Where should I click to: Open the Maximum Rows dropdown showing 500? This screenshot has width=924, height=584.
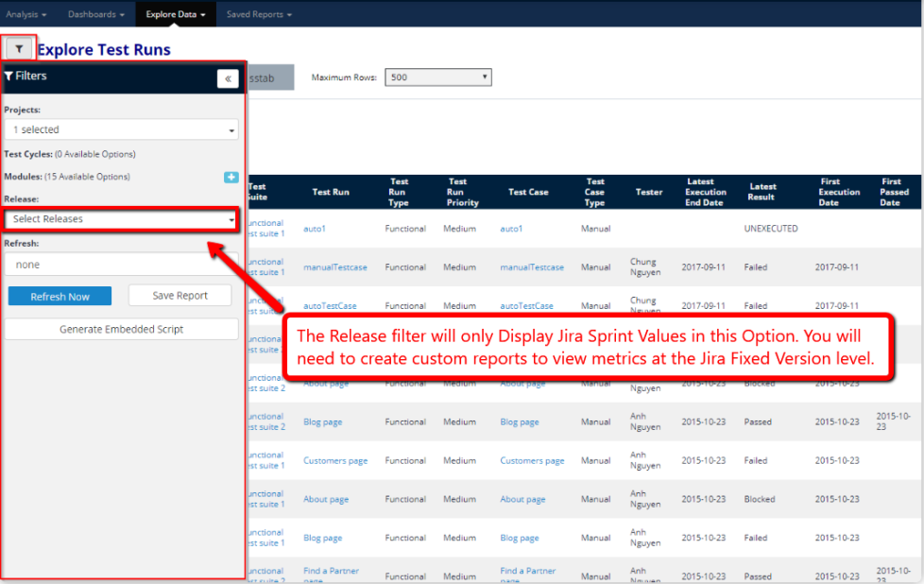[437, 77]
